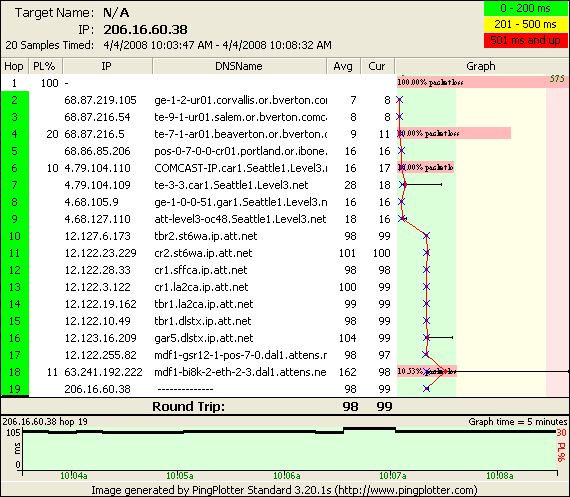Click the red 501 ms and up legend swatch
570x497 pixels.
point(525,40)
